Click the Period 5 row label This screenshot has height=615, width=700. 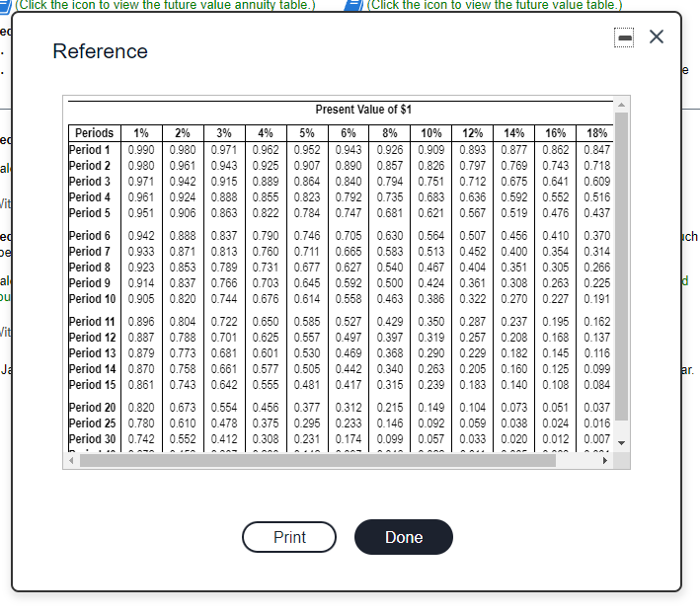(90, 213)
